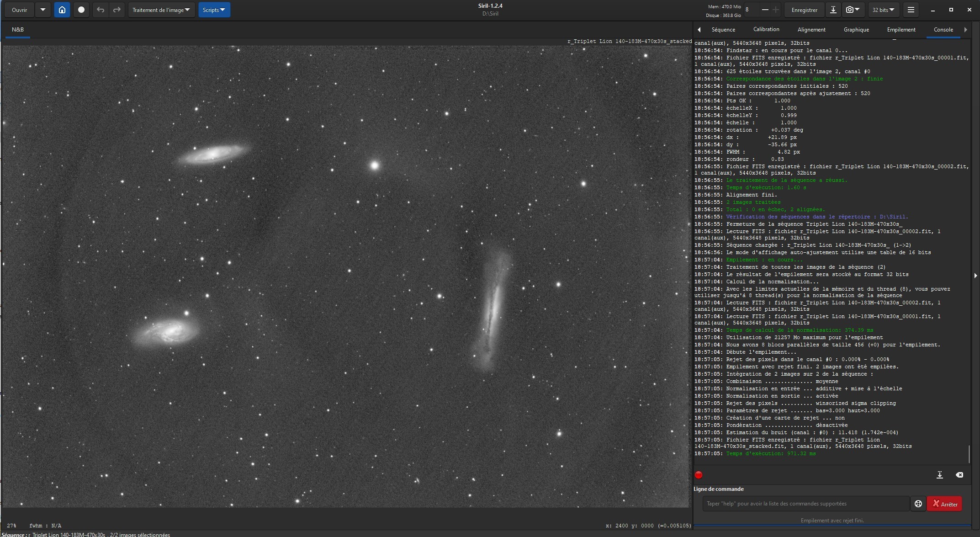Viewport: 980px width, 537px height.
Task: Click the Enregistrer button
Action: pos(805,10)
